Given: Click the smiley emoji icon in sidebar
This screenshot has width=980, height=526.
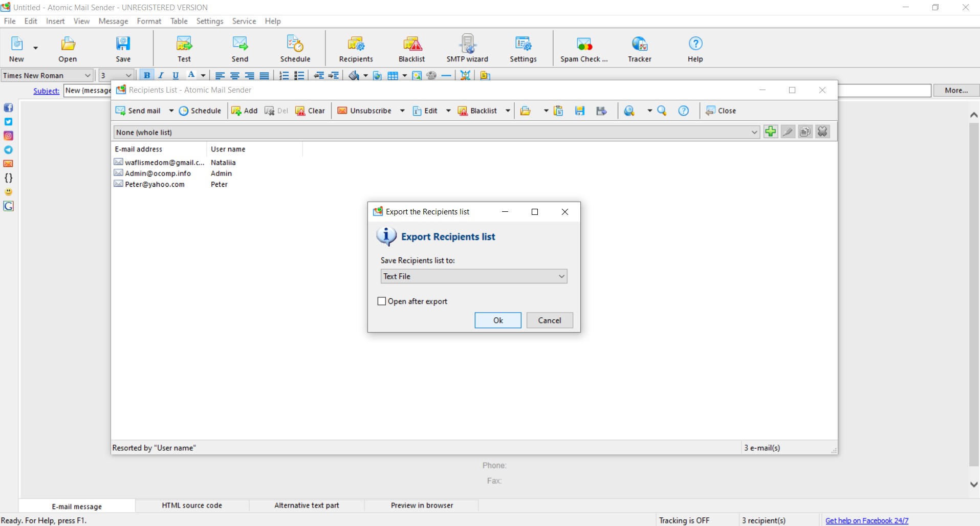Looking at the screenshot, I should [x=9, y=192].
